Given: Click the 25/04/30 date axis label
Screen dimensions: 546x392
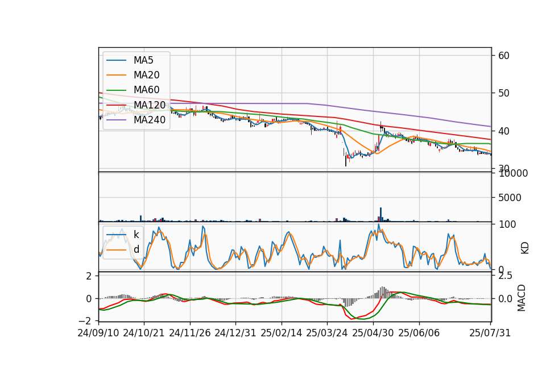Looking at the screenshot, I should [373, 333].
